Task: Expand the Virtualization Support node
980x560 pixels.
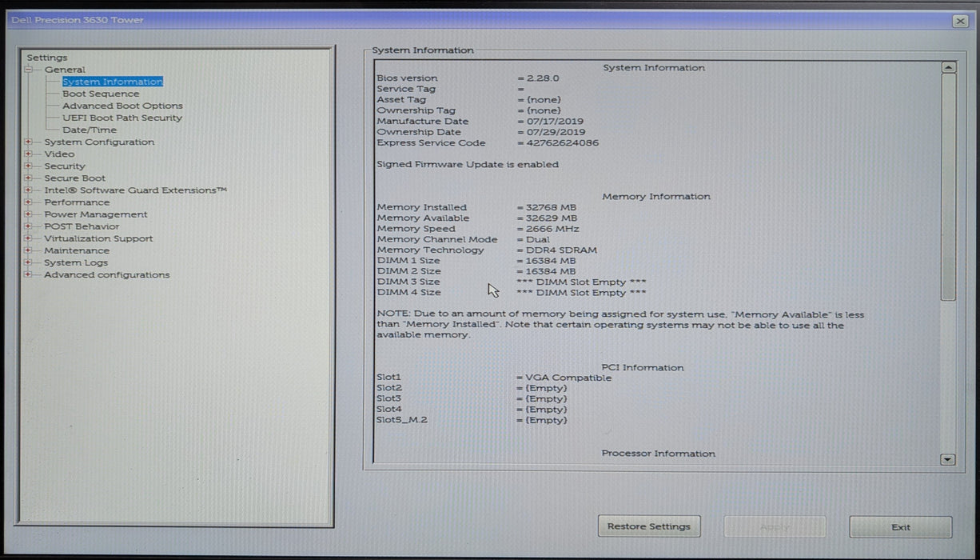Action: [x=28, y=238]
